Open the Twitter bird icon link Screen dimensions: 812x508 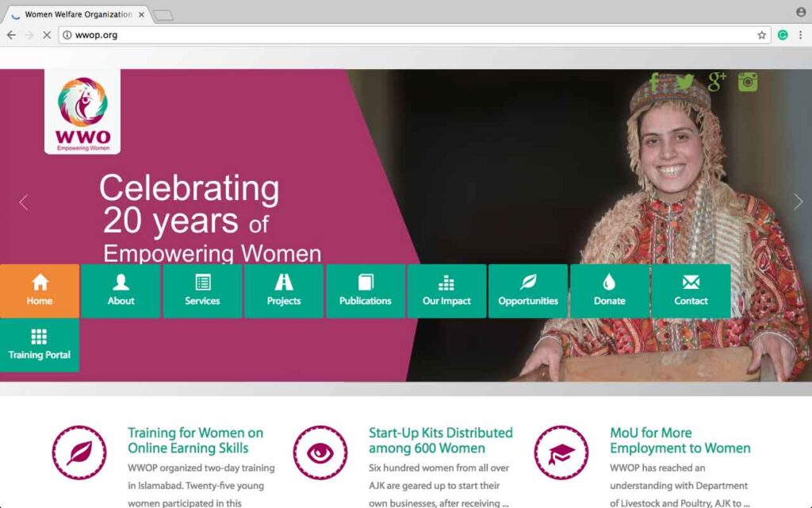click(684, 82)
